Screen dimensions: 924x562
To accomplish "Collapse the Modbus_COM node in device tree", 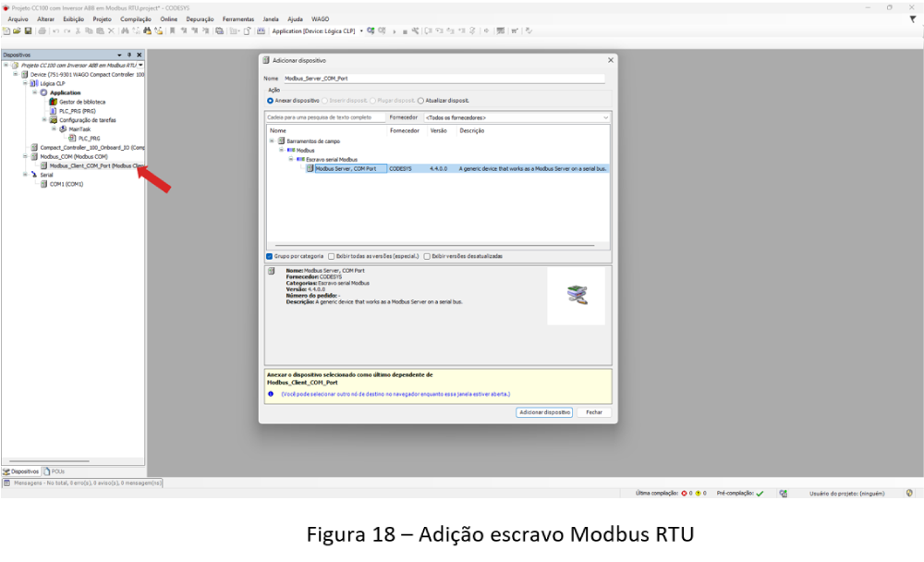I will tap(26, 156).
